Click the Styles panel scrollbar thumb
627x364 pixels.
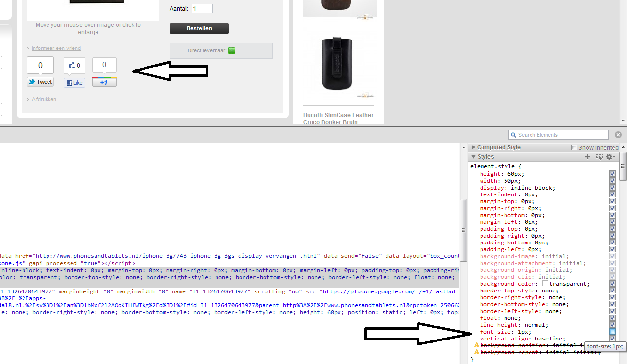(623, 168)
